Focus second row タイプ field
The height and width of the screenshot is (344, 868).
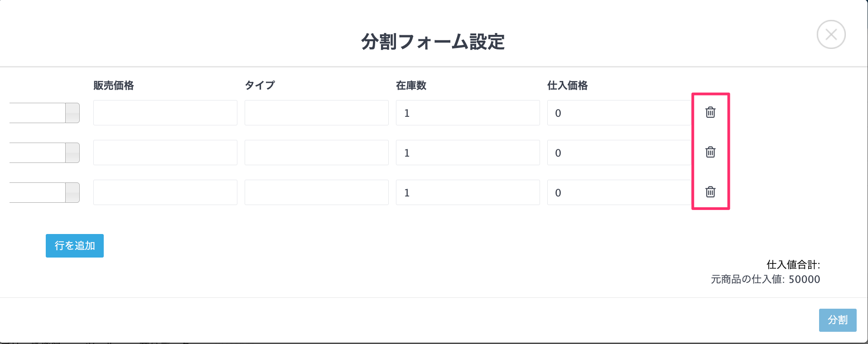317,153
